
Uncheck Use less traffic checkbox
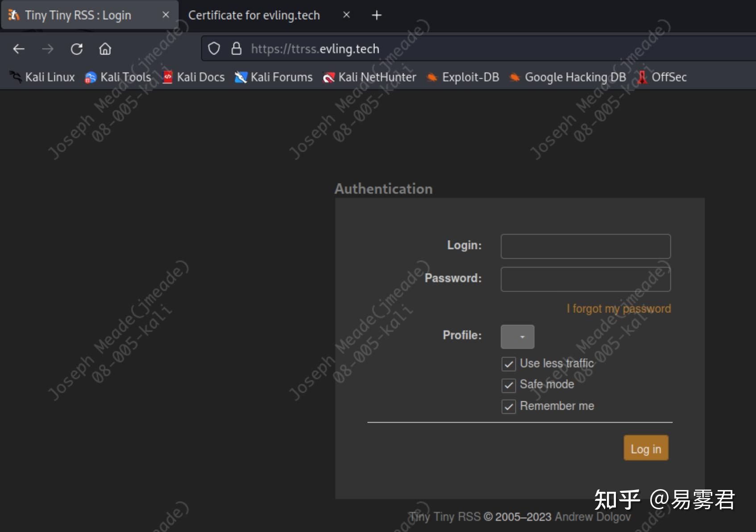[x=509, y=364]
